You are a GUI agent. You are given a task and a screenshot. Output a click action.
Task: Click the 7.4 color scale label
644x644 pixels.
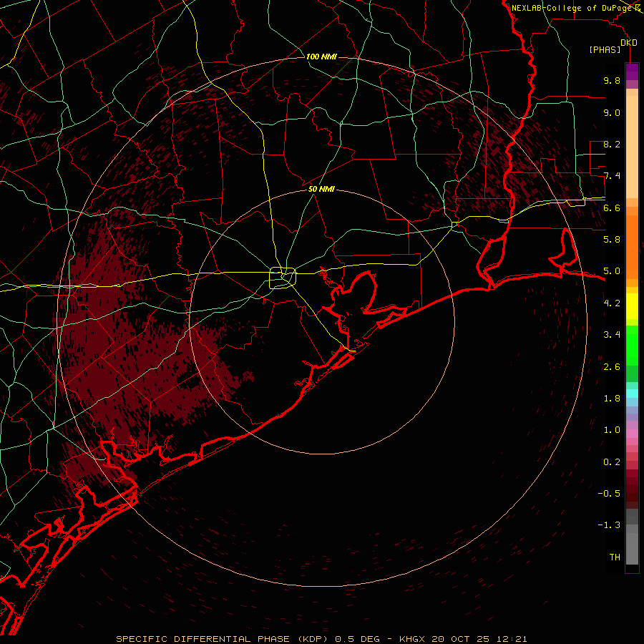click(612, 176)
